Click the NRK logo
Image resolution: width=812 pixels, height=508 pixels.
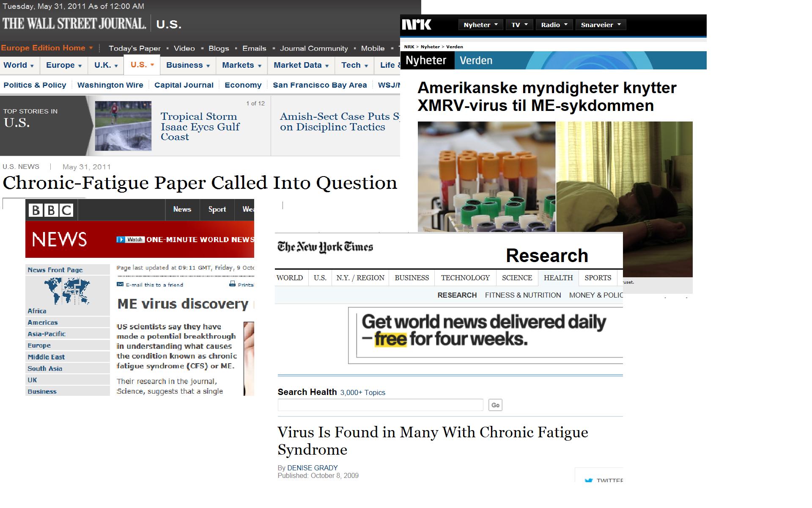[417, 25]
